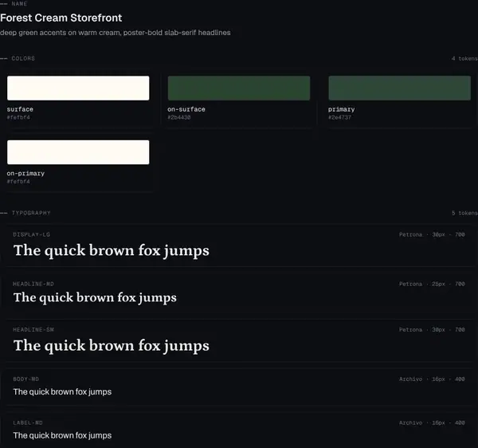This screenshot has width=478, height=448.
Task: Select the description about deep green accents
Action: click(x=116, y=33)
